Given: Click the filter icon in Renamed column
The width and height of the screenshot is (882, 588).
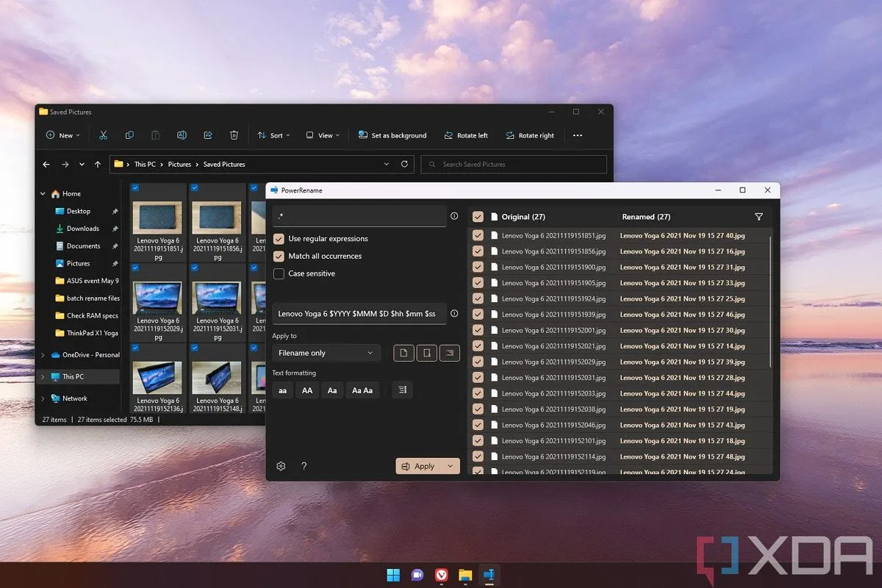Looking at the screenshot, I should point(759,217).
